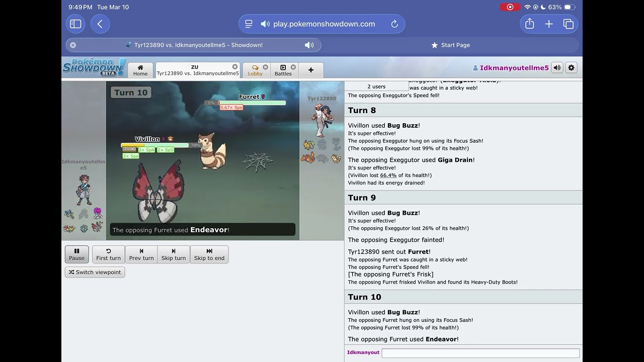644x362 pixels.
Task: Click the Wi-Fi status icon
Action: click(527, 7)
